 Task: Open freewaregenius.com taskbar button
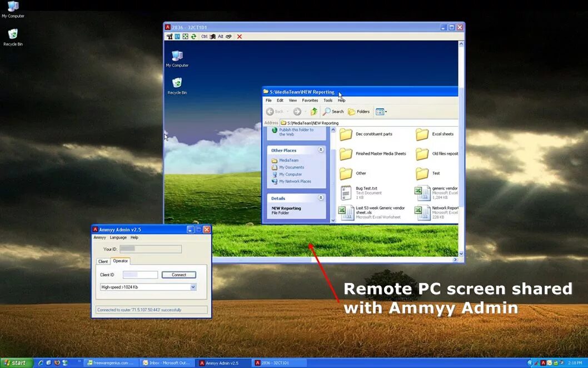(110, 363)
